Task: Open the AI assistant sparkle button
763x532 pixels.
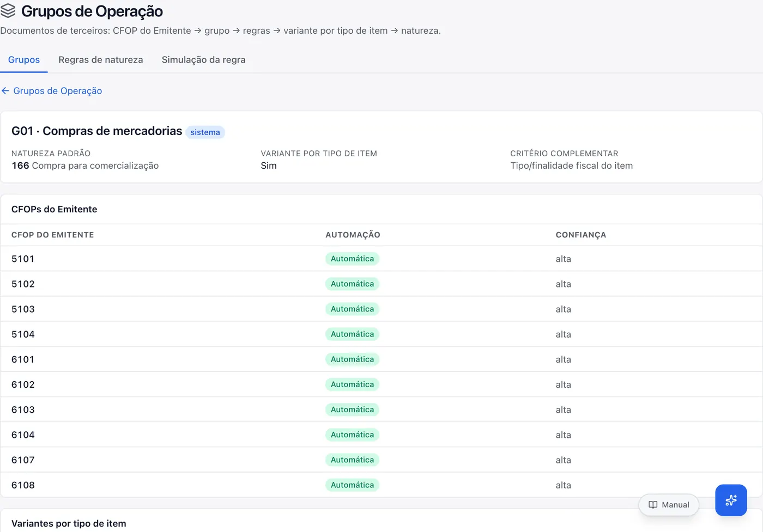Action: [731, 500]
